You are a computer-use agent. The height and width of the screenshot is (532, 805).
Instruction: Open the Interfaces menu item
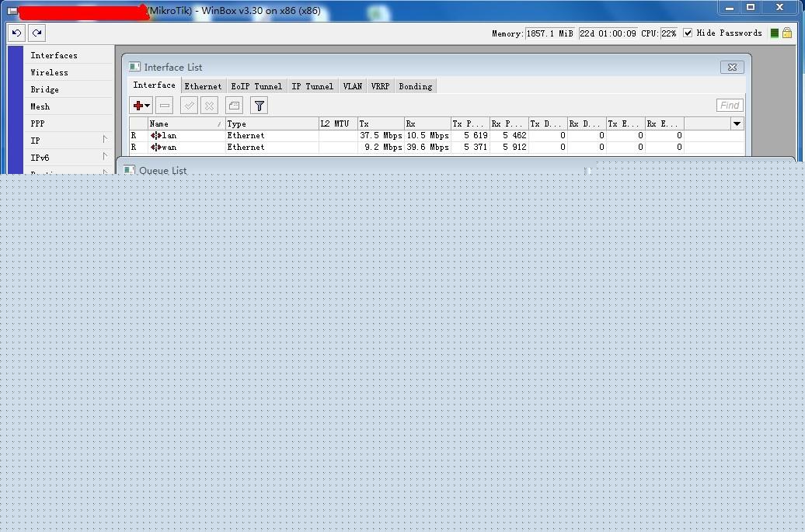[54, 55]
